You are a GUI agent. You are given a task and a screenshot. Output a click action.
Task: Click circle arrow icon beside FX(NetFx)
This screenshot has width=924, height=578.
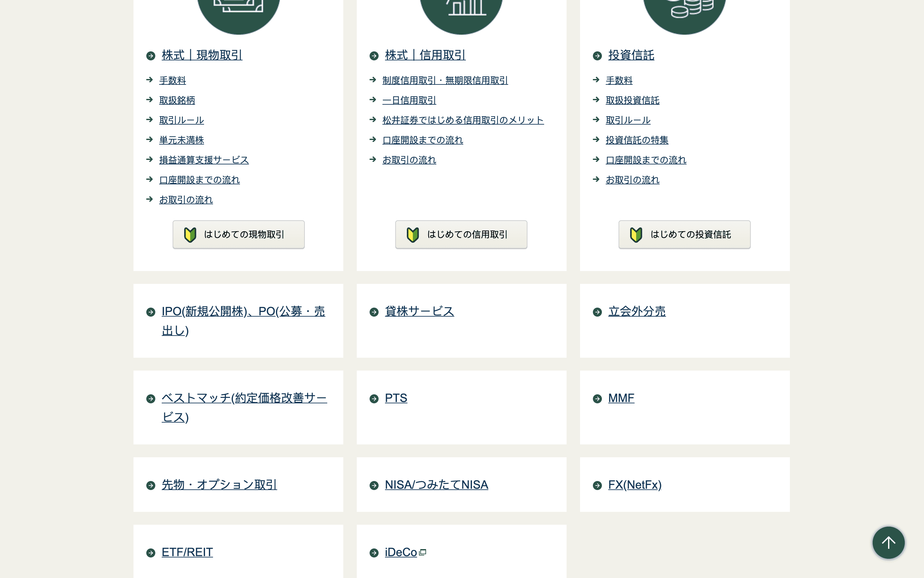tap(597, 486)
